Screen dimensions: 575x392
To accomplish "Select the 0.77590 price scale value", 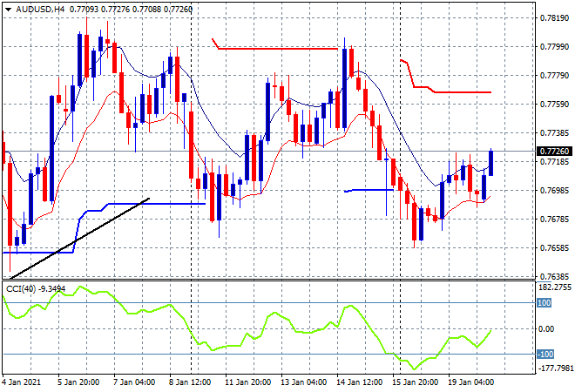I will click(555, 105).
